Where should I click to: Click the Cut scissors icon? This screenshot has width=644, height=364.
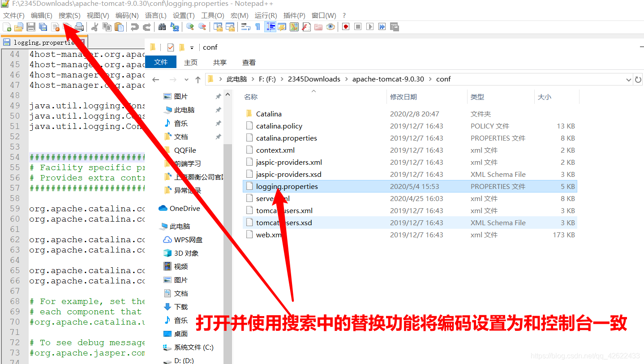tap(94, 27)
